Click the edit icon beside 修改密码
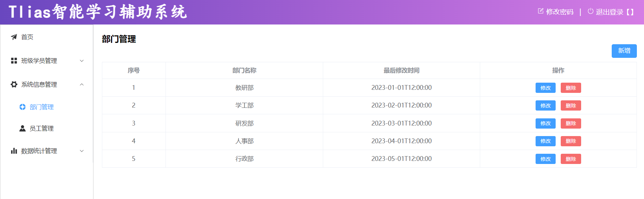Viewport: 644px width, 199px height. coord(540,11)
